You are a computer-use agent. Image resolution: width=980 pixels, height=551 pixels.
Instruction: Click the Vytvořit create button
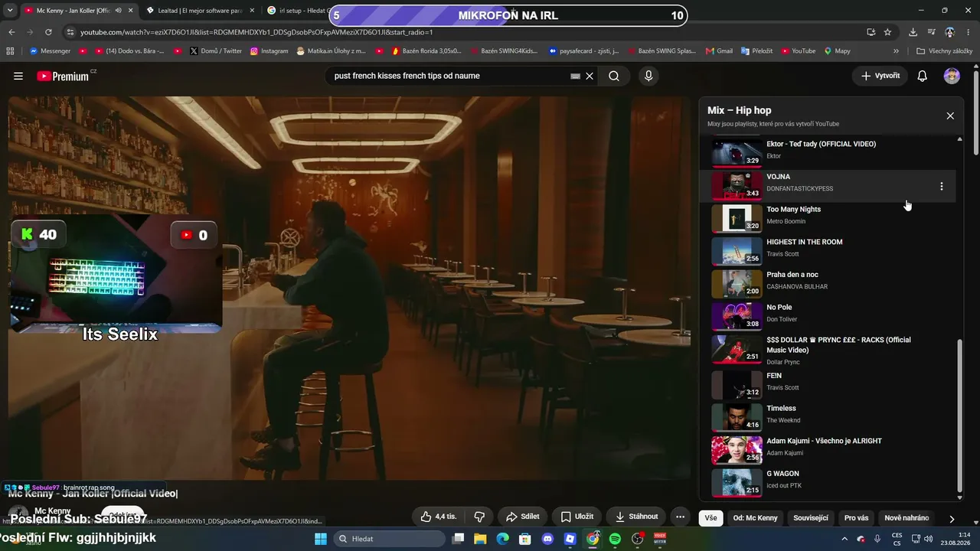[880, 76]
